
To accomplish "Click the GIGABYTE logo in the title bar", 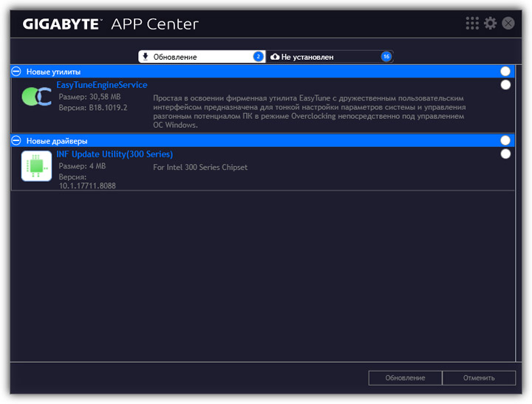I will click(x=62, y=24).
